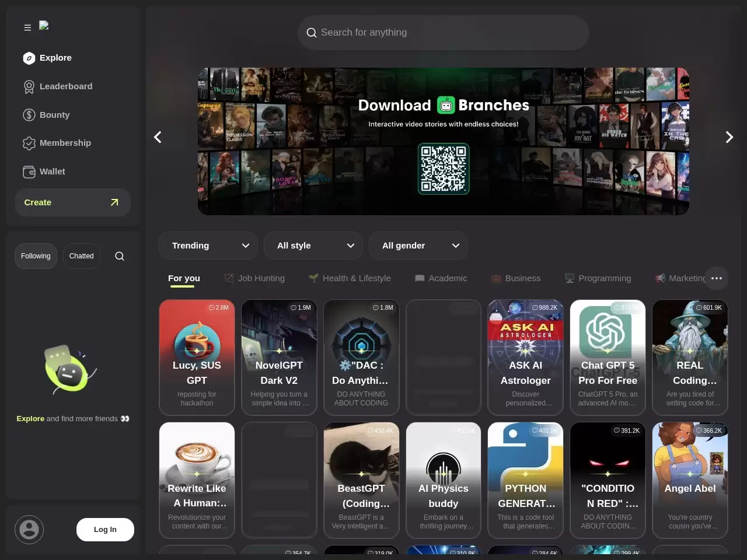Image resolution: width=747 pixels, height=560 pixels.
Task: Click the site logo image
Action: (44, 26)
